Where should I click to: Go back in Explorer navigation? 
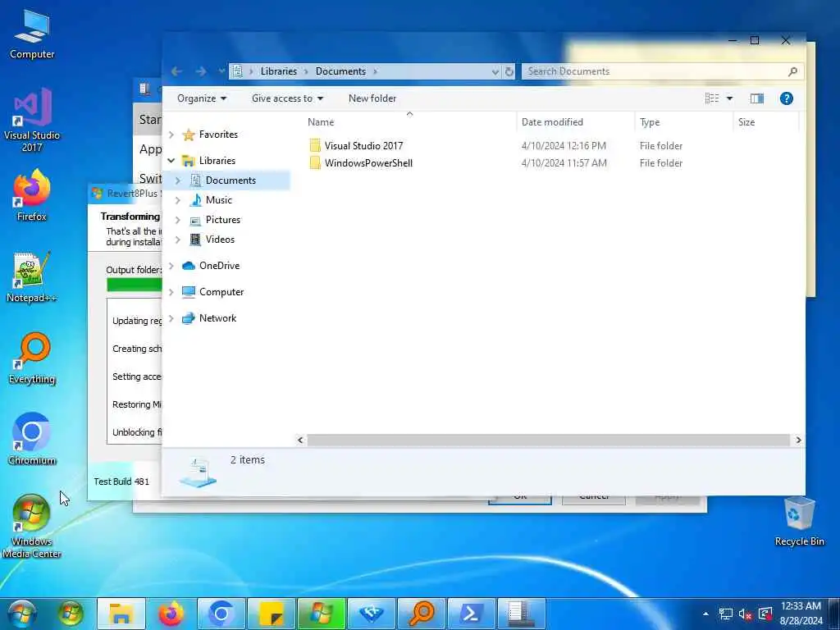click(x=177, y=71)
